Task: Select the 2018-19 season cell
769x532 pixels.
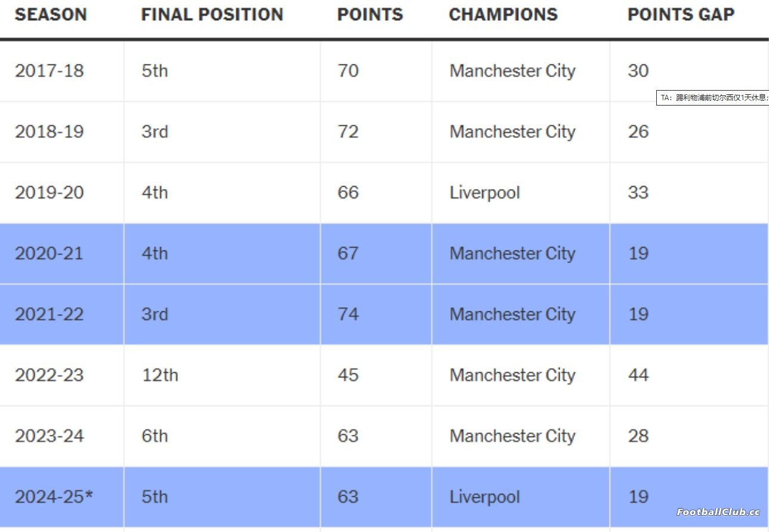Action: (x=61, y=132)
